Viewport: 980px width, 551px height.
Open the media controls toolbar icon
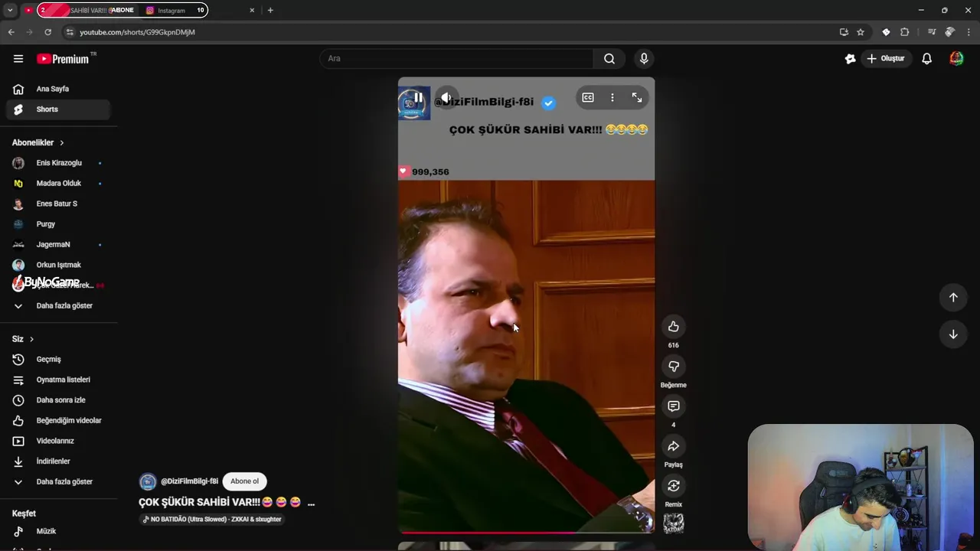click(x=931, y=32)
